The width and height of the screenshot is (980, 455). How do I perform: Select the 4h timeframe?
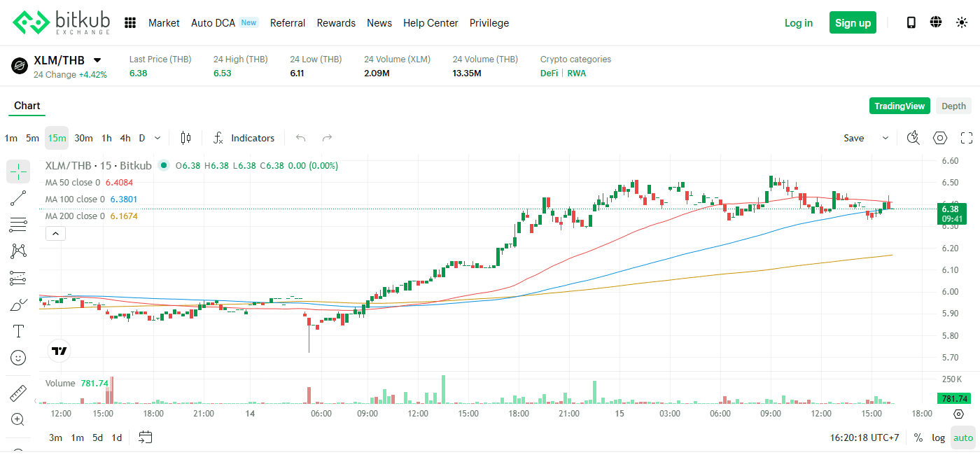125,138
